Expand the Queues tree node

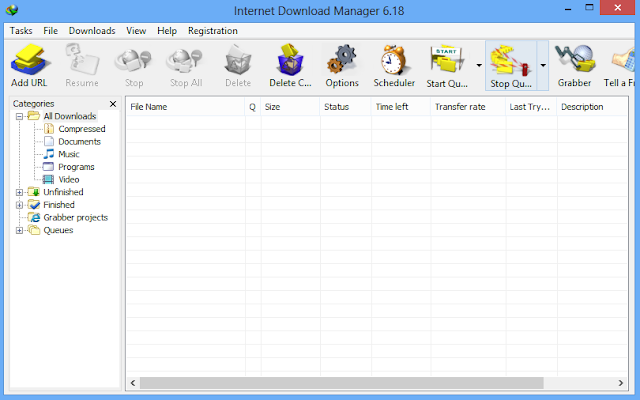[x=19, y=231]
